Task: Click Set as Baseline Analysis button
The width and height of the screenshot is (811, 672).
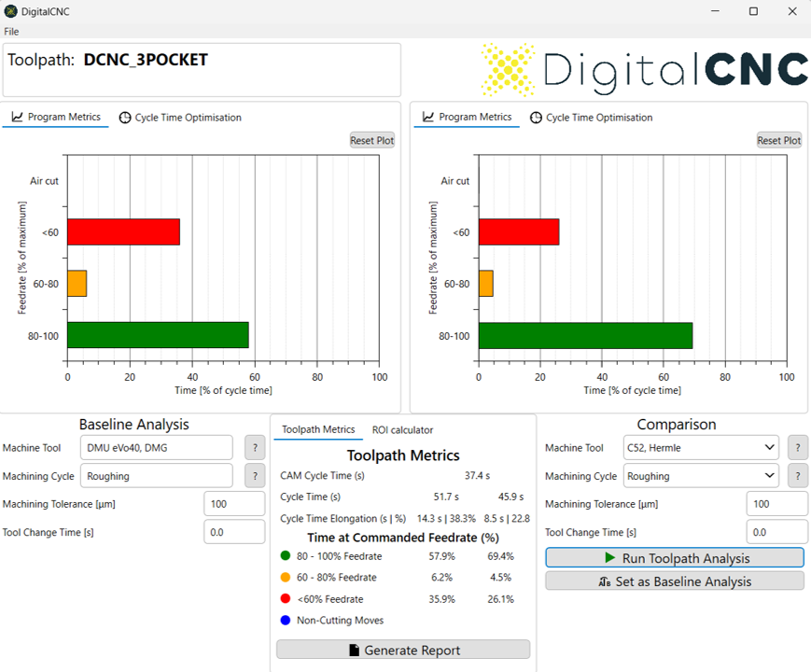Action: click(x=674, y=581)
